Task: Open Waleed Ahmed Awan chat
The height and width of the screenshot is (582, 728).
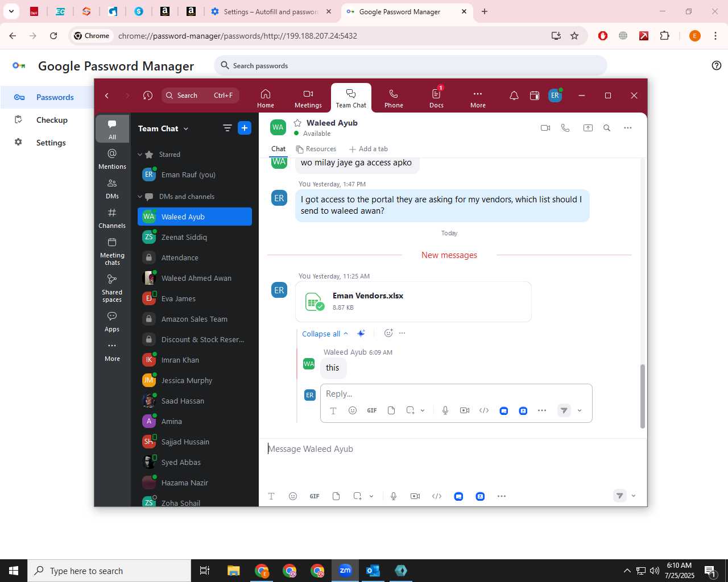Action: (x=195, y=278)
